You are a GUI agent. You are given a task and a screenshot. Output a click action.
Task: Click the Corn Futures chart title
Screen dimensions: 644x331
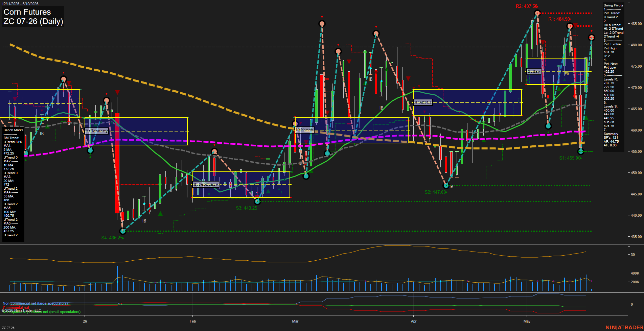[27, 12]
